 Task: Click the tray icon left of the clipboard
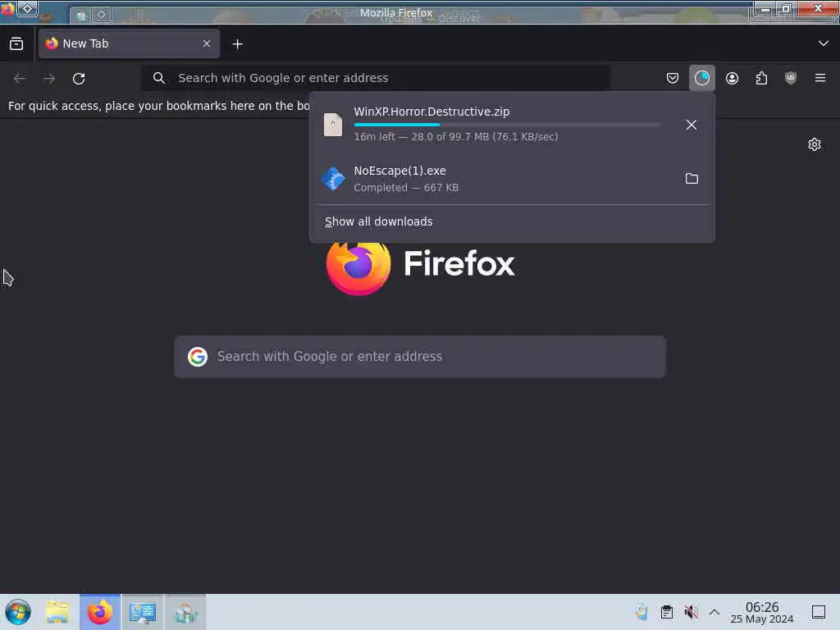click(x=641, y=612)
